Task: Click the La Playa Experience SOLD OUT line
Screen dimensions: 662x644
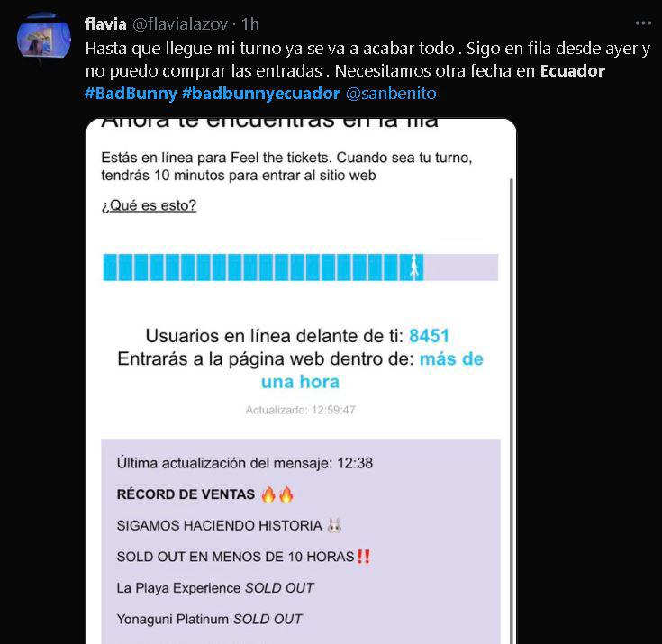Action: (215, 588)
